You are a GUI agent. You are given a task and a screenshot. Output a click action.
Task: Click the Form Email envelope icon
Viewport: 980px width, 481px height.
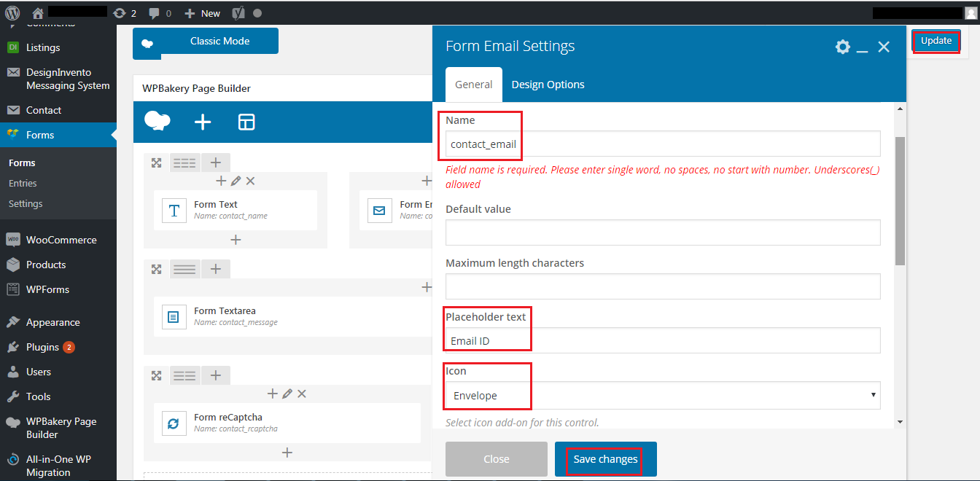pos(379,211)
